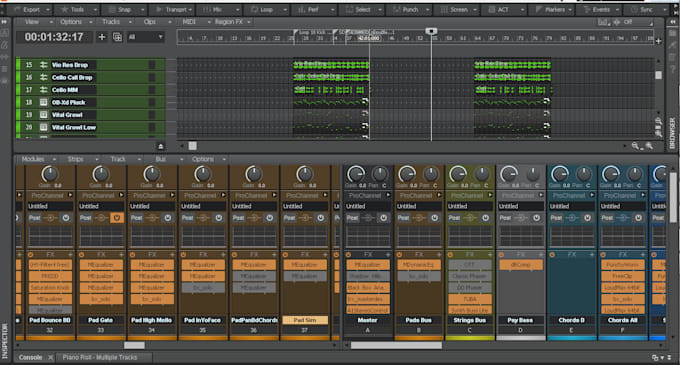680x365 pixels.
Task: Click horizontal zoom out magnifier in Track View
Action: pyautogui.click(x=635, y=146)
